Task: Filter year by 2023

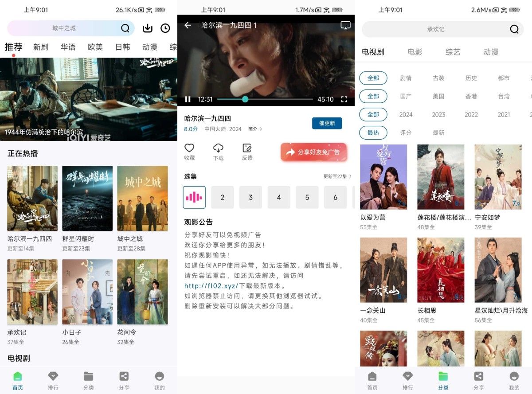Action: pos(438,114)
